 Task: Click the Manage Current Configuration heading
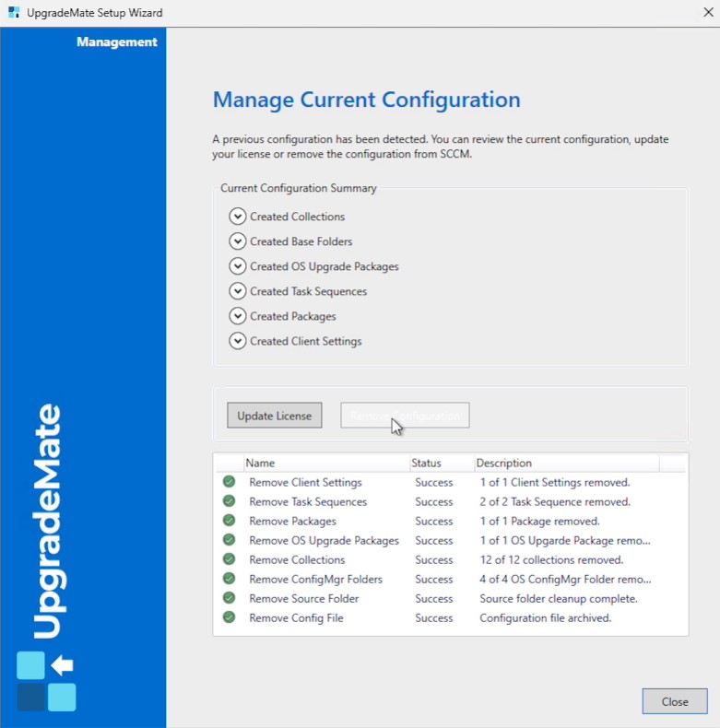367,100
